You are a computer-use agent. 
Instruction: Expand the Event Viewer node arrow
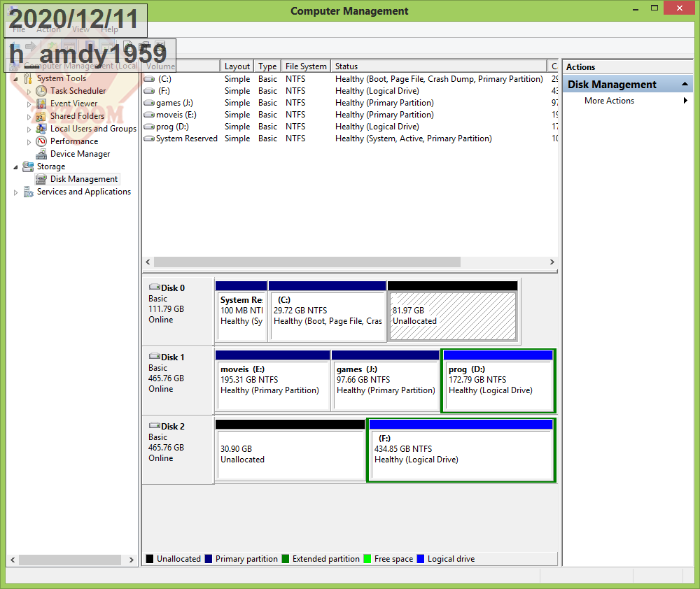click(29, 104)
